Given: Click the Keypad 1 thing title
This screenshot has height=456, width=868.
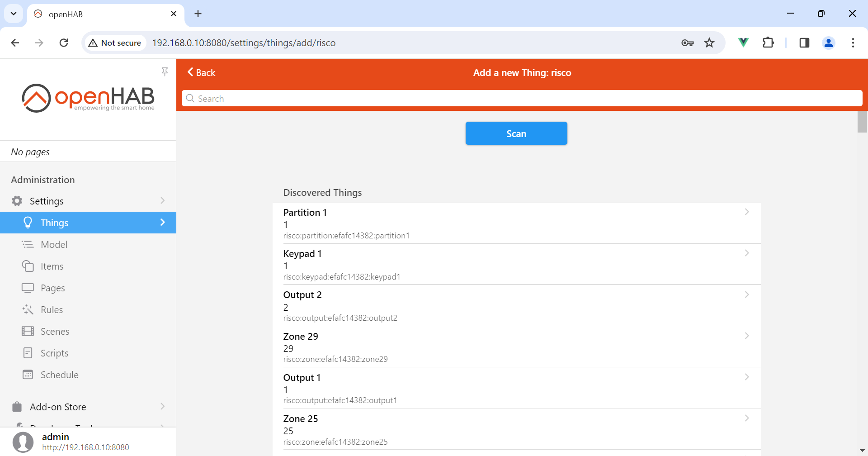Looking at the screenshot, I should click(x=302, y=253).
